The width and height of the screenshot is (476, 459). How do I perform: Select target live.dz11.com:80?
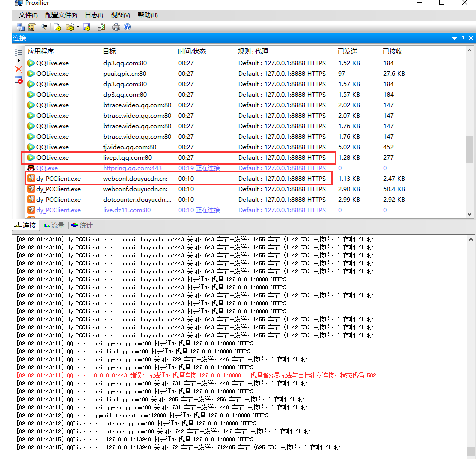(x=127, y=210)
